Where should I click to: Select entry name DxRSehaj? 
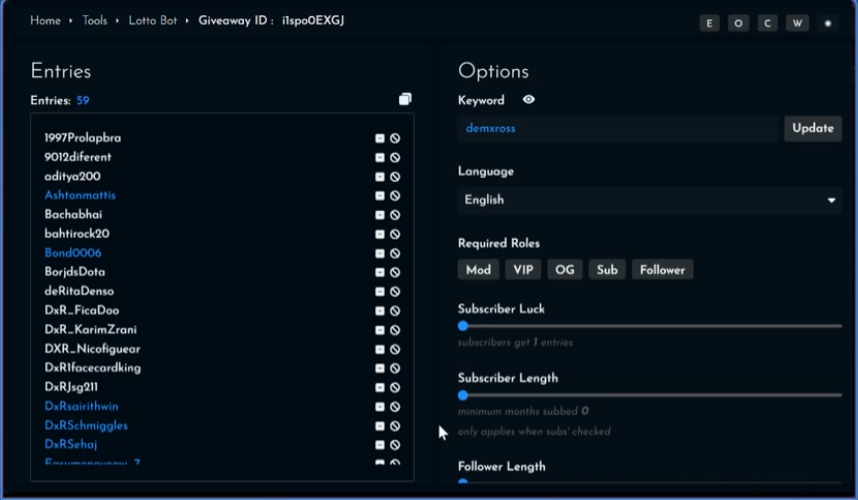(x=71, y=444)
